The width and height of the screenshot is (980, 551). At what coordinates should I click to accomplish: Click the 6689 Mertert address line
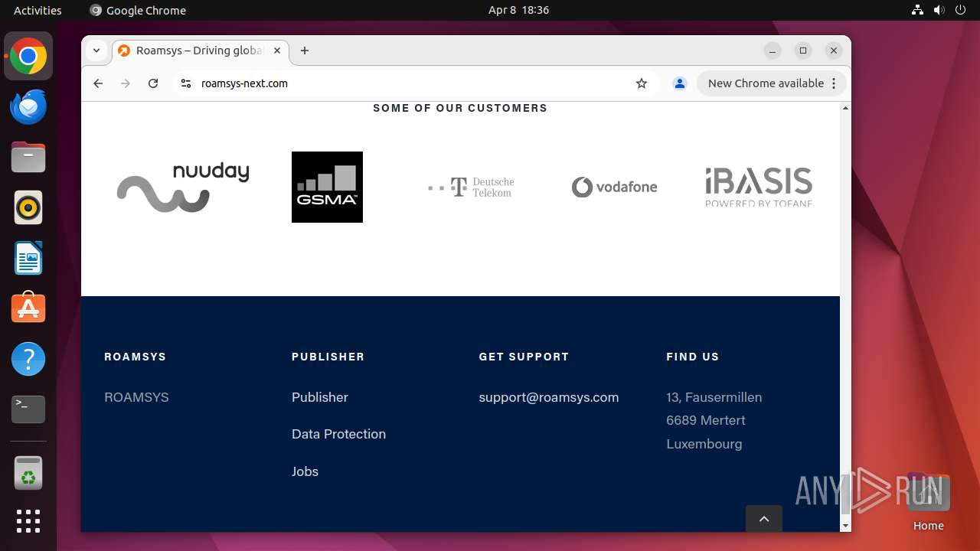[x=706, y=420]
